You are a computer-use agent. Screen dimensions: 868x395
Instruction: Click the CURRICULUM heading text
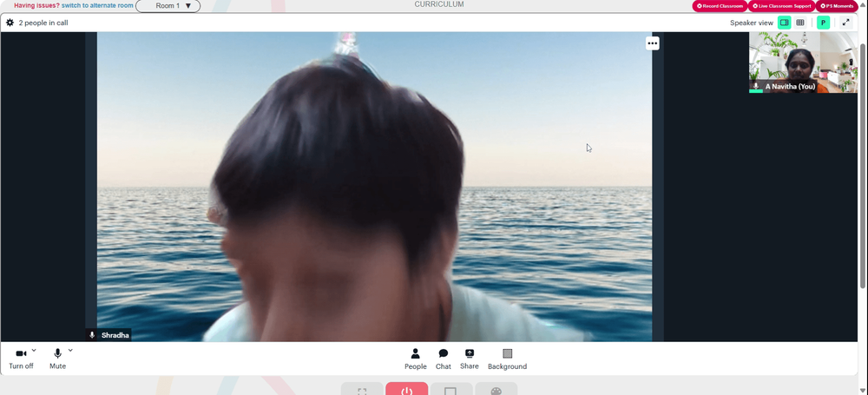point(439,4)
